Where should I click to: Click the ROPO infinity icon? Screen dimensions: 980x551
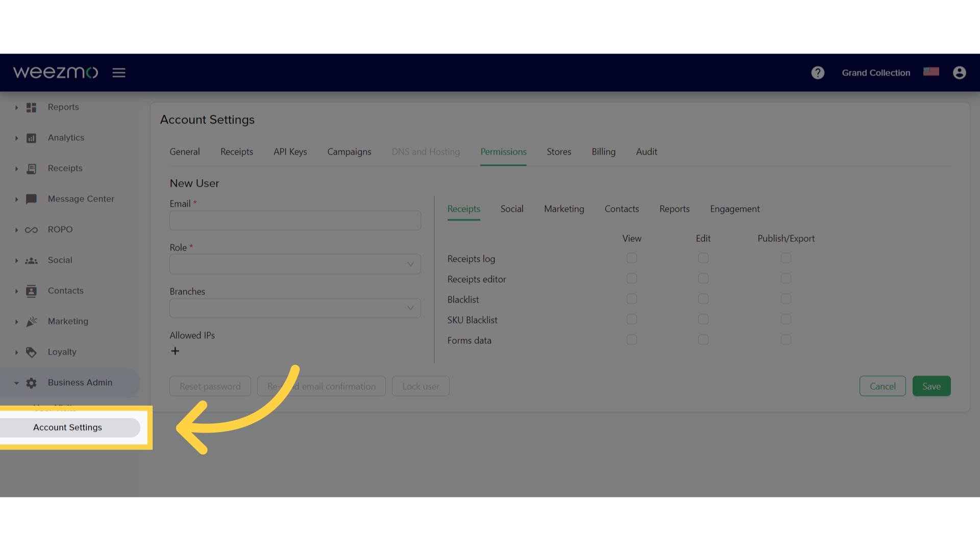(31, 230)
